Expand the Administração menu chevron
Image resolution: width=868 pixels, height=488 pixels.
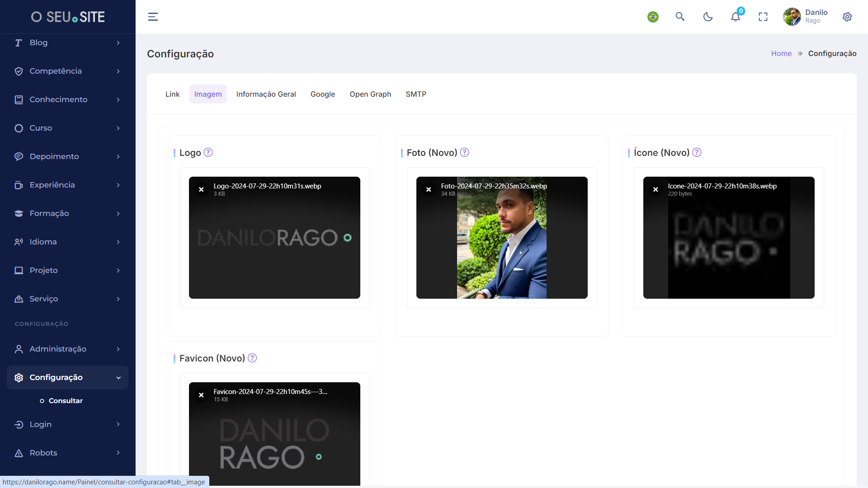(x=118, y=349)
